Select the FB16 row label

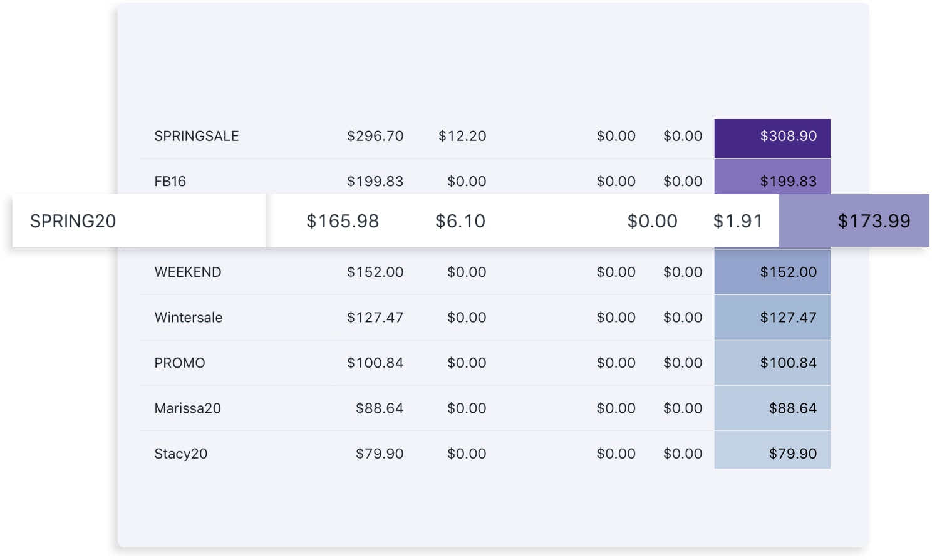coord(170,181)
